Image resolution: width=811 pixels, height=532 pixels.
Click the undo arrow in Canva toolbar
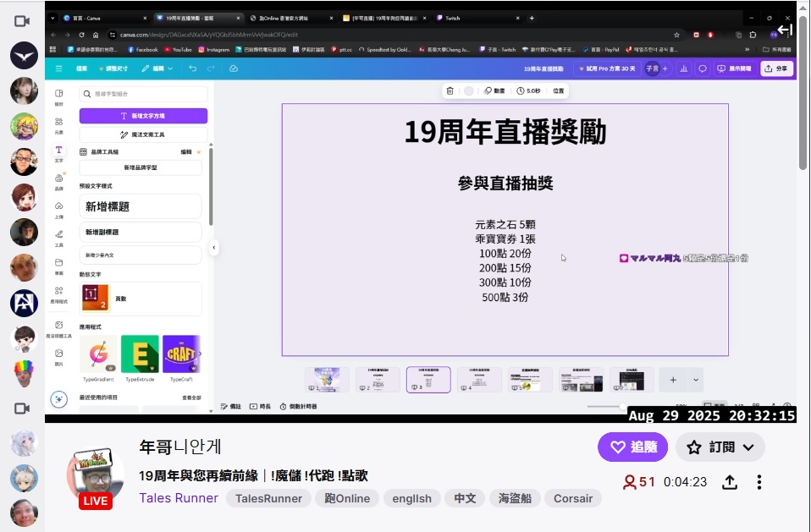(x=193, y=69)
